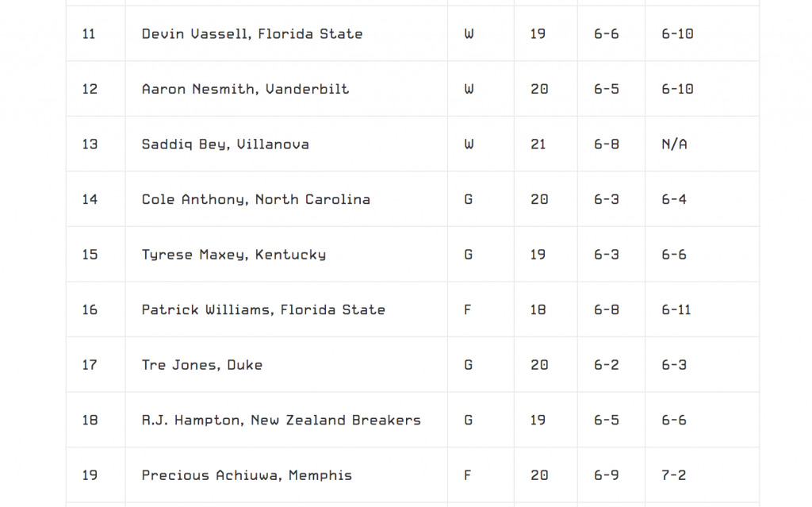Select R.J. Hampton, New Zealand Breakers cell
This screenshot has height=507, width=812.
[286, 420]
